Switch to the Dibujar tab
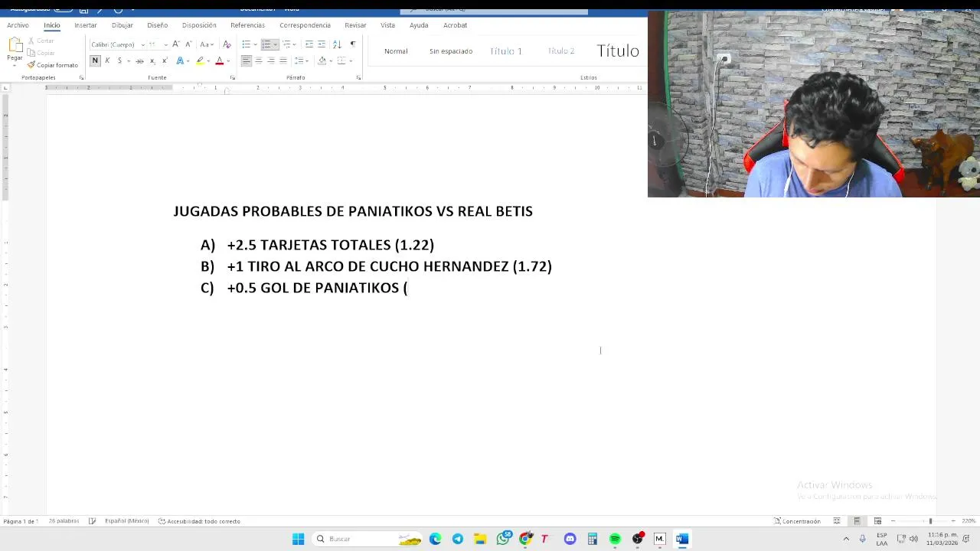980x551 pixels. (122, 25)
